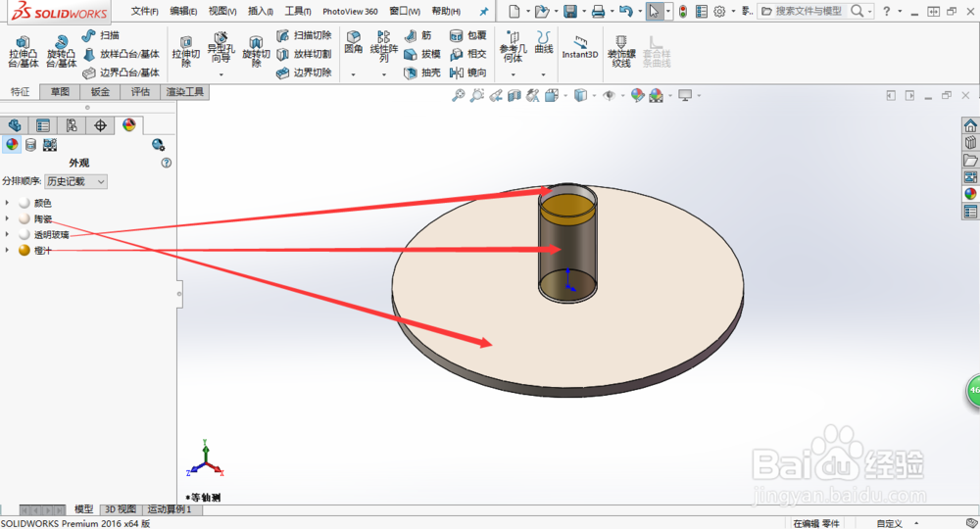Expand the 透明玻璃 appearance node

[8, 234]
